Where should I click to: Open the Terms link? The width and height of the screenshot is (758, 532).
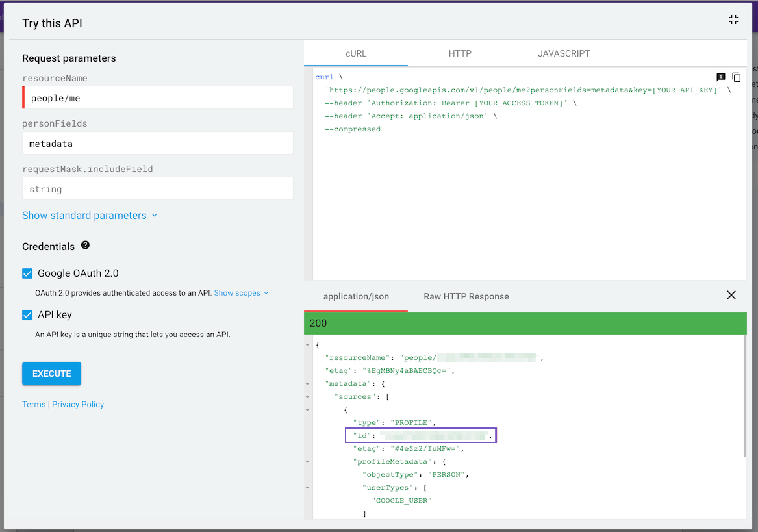pos(34,404)
